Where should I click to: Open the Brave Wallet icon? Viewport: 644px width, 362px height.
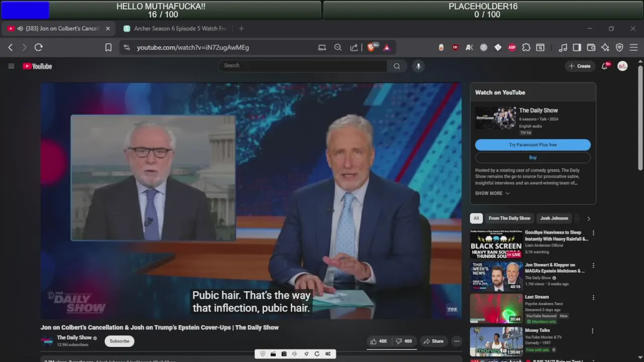591,47
